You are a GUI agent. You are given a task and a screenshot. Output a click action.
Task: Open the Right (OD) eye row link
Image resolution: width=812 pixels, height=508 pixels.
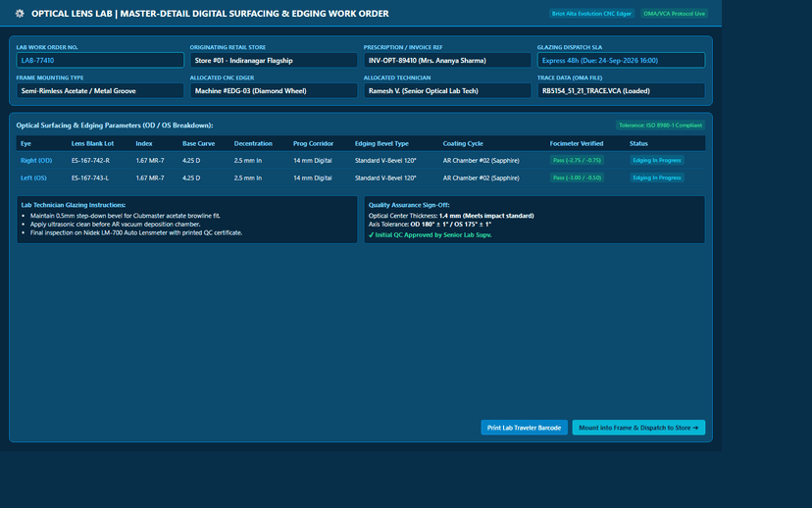(x=36, y=161)
